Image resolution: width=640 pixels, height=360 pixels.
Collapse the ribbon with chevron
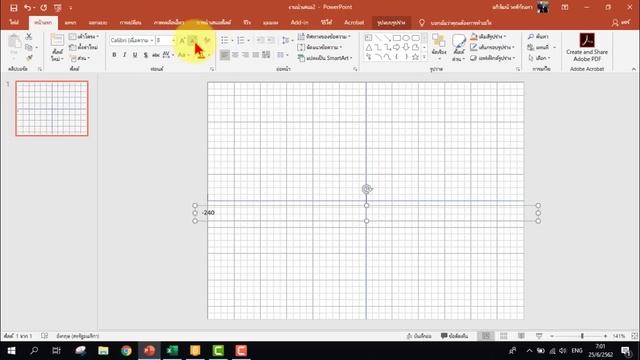point(633,69)
